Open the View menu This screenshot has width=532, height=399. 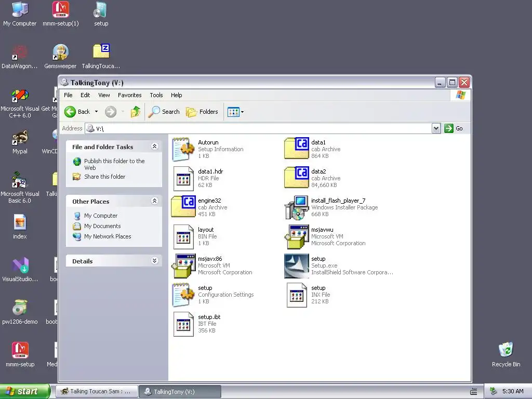pos(104,95)
